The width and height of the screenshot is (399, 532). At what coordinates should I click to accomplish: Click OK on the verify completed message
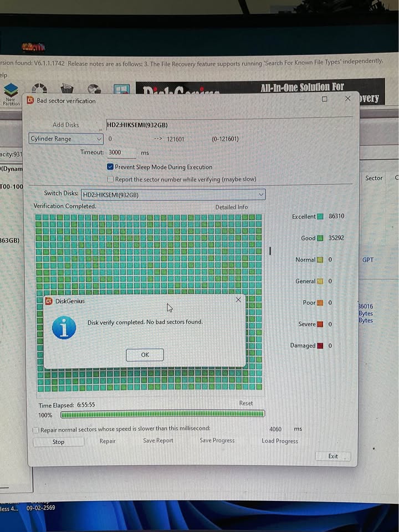tap(145, 355)
